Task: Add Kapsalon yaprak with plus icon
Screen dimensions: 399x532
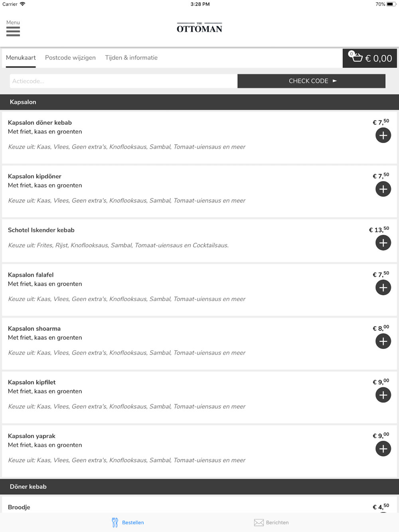Action: click(383, 449)
